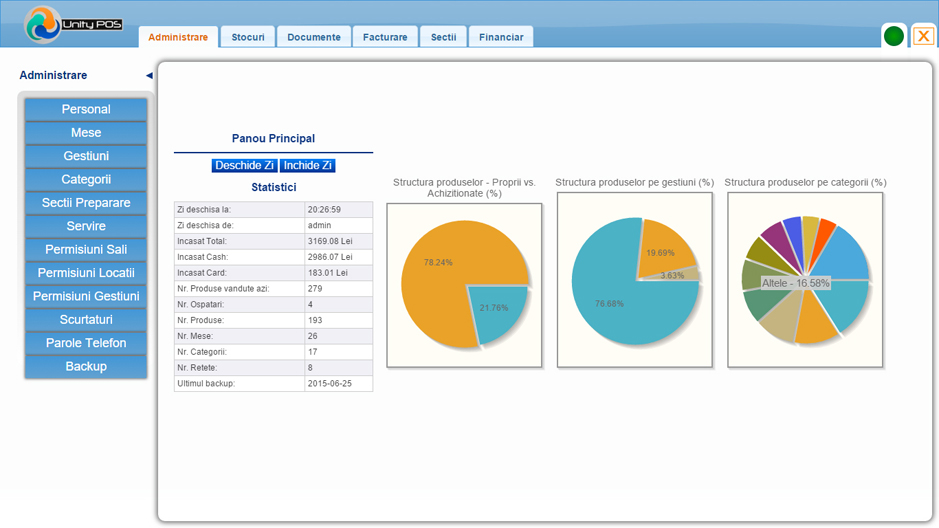Click the Altele 16.58% category label
Viewport: 939px width, 528px height.
coord(796,283)
